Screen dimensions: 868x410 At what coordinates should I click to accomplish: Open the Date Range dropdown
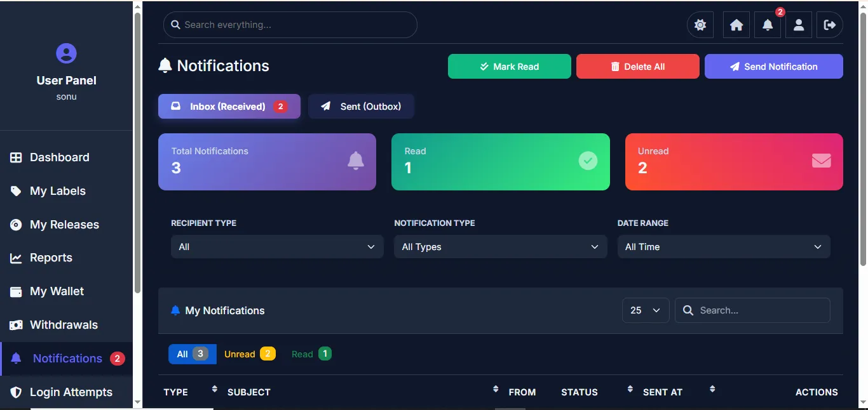tap(724, 247)
